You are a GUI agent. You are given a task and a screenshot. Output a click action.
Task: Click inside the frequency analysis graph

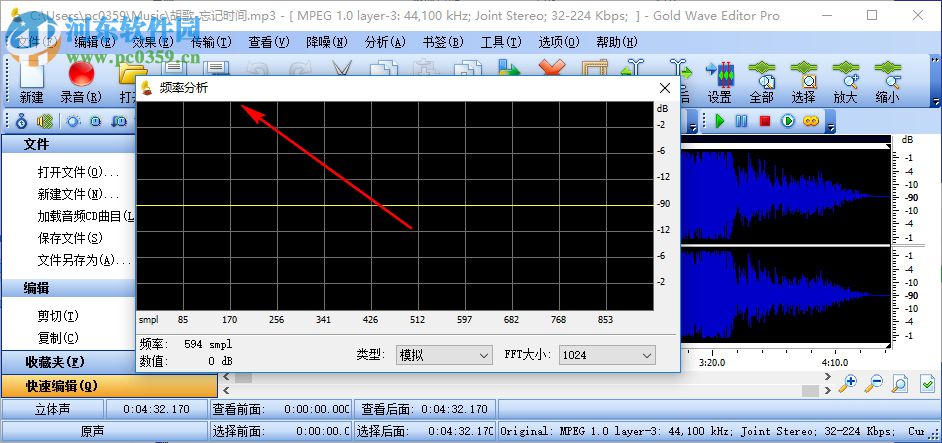click(x=395, y=206)
